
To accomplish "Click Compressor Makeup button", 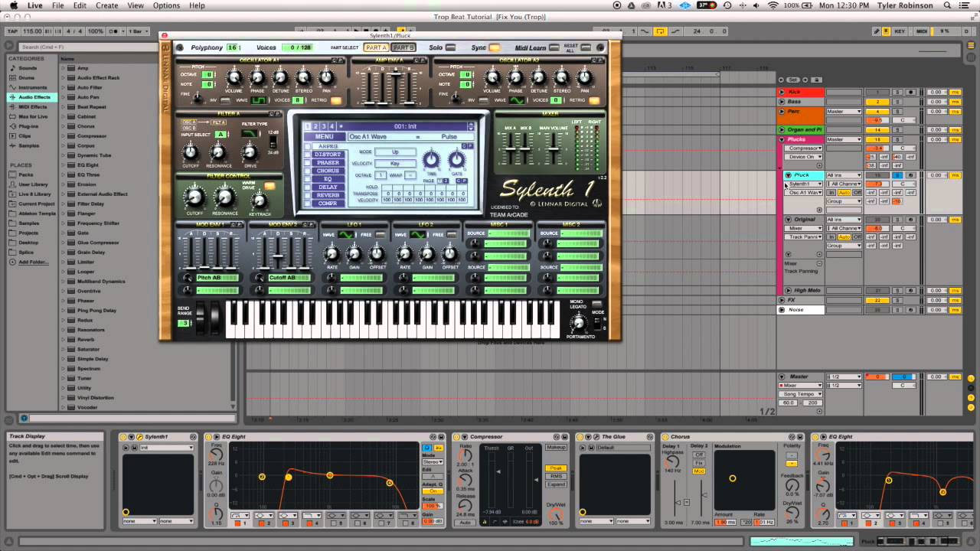I will (556, 447).
